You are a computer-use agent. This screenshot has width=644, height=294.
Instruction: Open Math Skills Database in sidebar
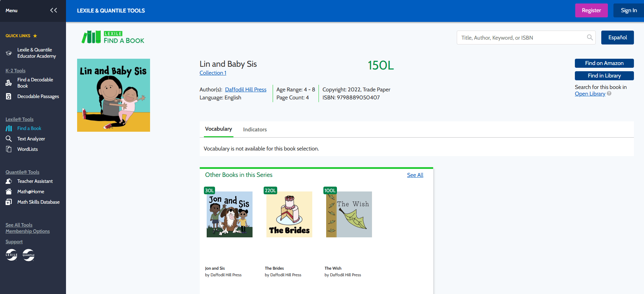[x=39, y=202]
